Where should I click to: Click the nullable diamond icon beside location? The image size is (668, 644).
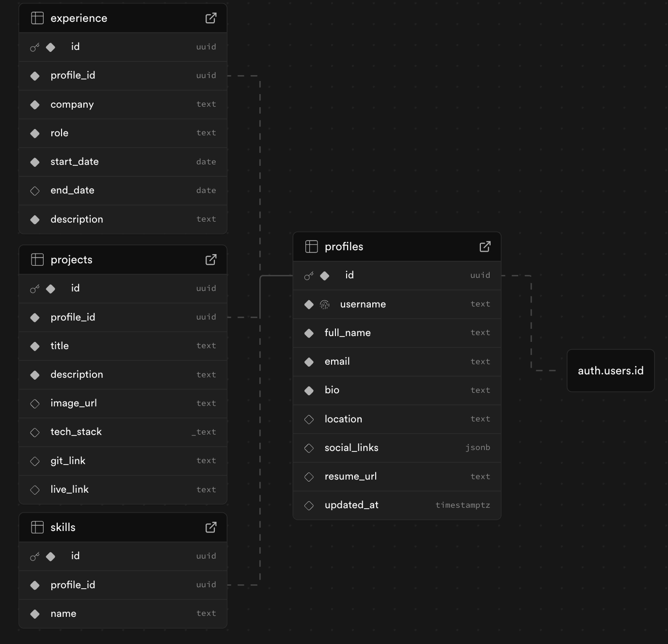(309, 419)
